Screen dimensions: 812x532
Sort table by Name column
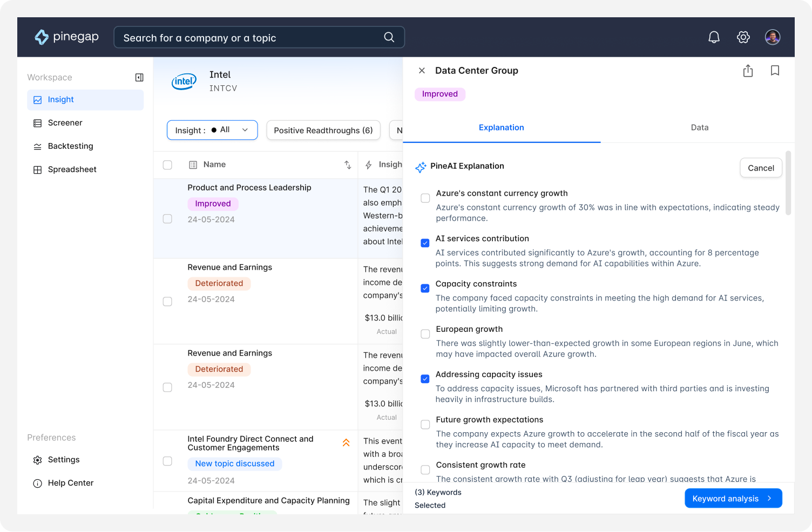[x=348, y=165]
